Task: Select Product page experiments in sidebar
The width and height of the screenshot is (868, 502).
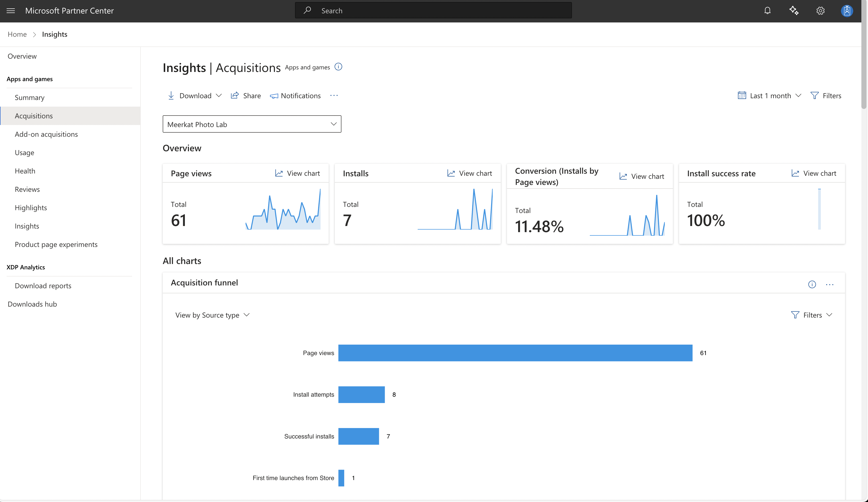Action: point(56,244)
